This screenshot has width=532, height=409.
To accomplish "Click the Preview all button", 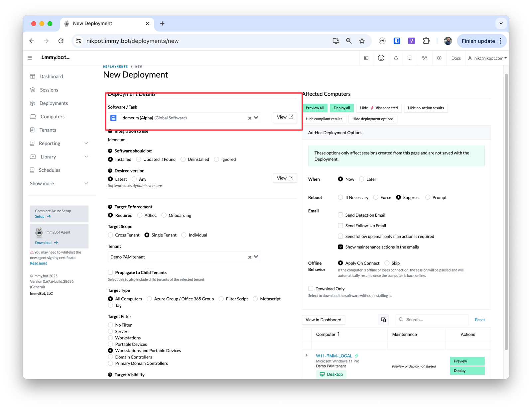I will [315, 108].
